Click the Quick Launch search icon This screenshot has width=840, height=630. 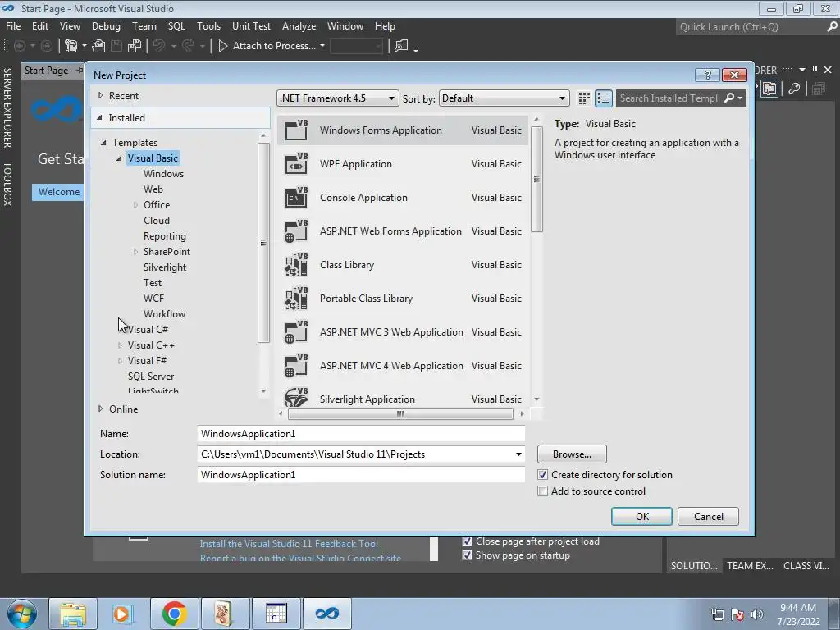point(832,27)
